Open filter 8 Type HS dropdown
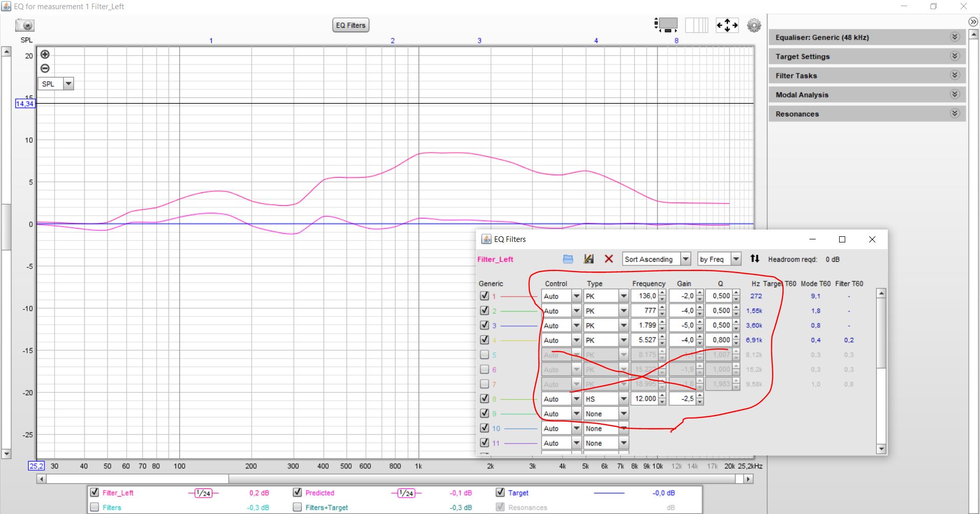Viewport: 980px width, 514px height. [624, 399]
